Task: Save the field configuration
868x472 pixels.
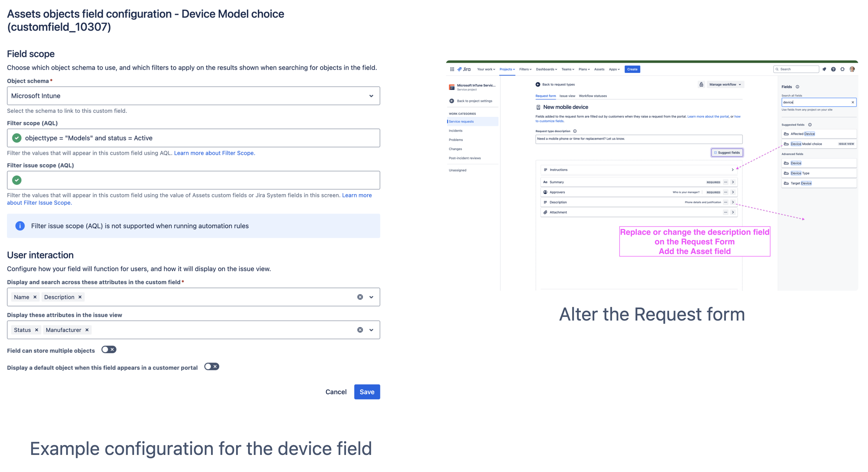Action: pos(367,391)
